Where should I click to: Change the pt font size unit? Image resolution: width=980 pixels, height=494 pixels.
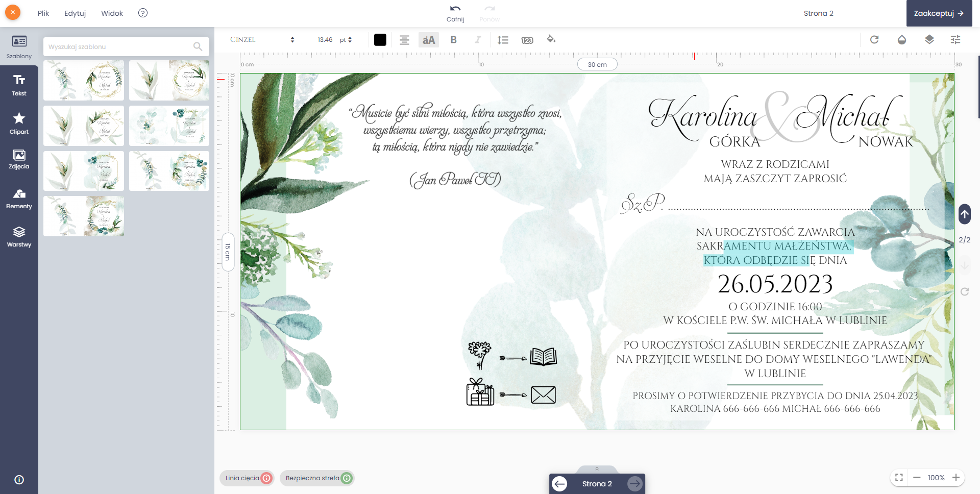pyautogui.click(x=346, y=40)
